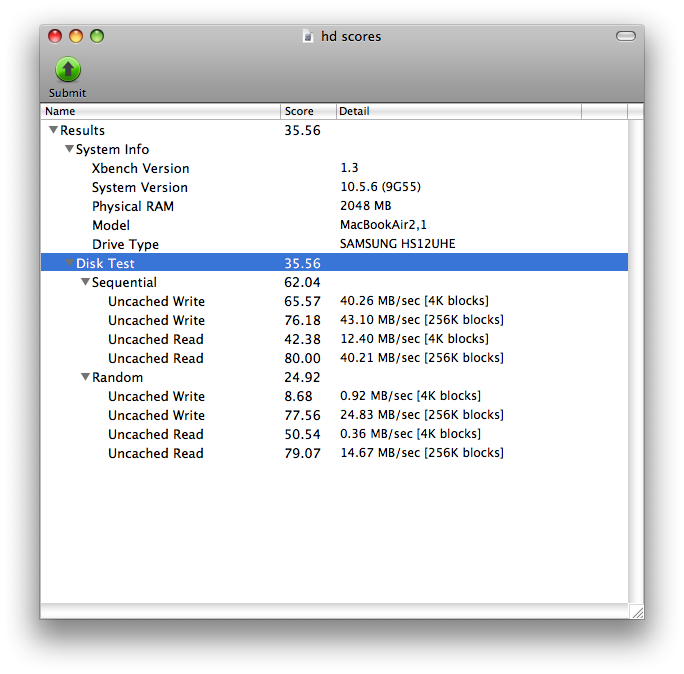Viewport: 684px width, 674px height.
Task: Select the Physical RAM row
Action: 335,206
